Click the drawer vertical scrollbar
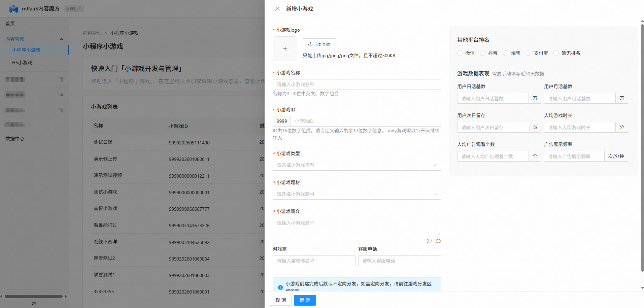 (642, 148)
